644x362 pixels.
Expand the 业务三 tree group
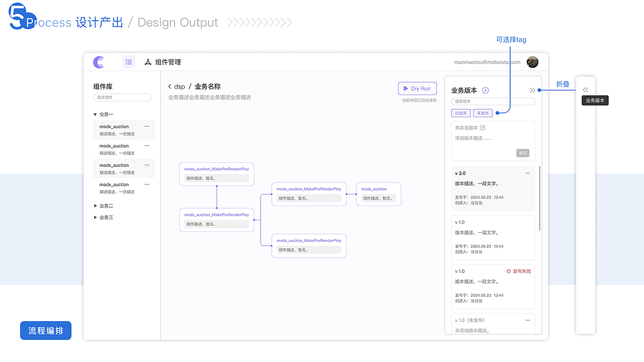tap(95, 217)
